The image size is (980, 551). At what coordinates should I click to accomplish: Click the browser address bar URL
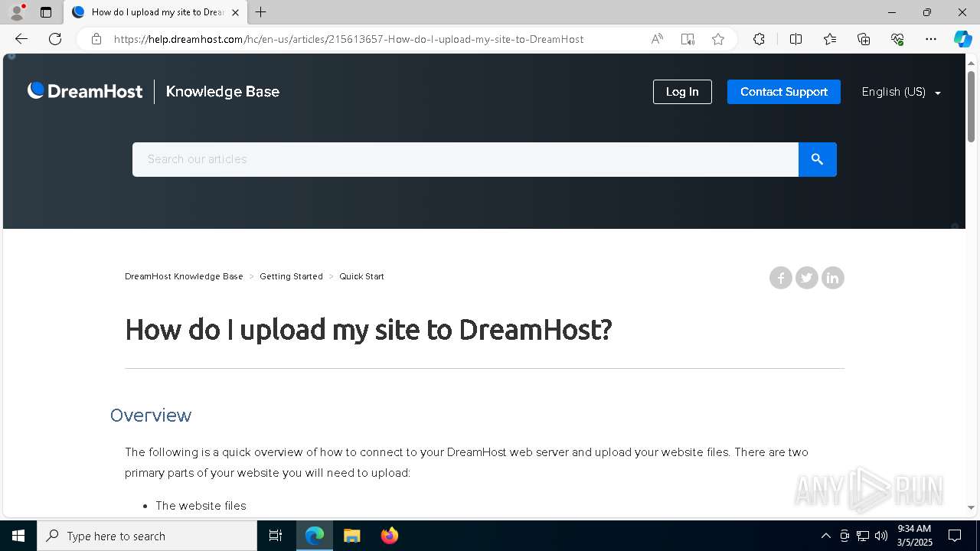(349, 39)
